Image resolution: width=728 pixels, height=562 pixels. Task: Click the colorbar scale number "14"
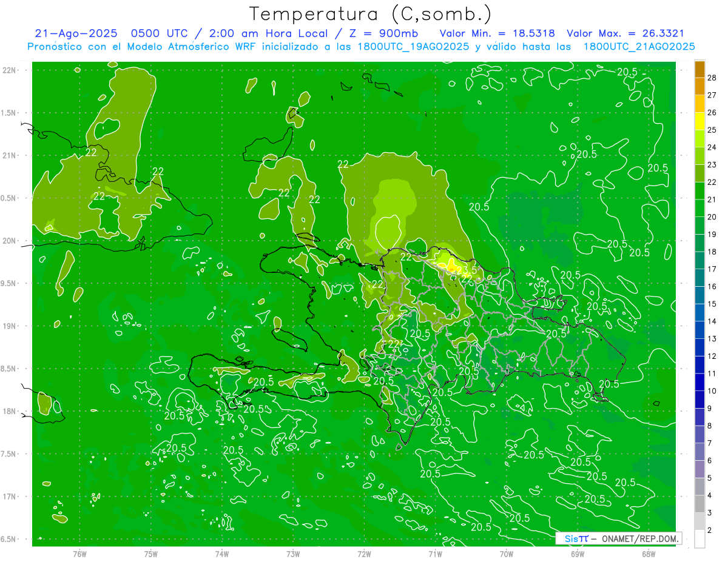(x=712, y=321)
